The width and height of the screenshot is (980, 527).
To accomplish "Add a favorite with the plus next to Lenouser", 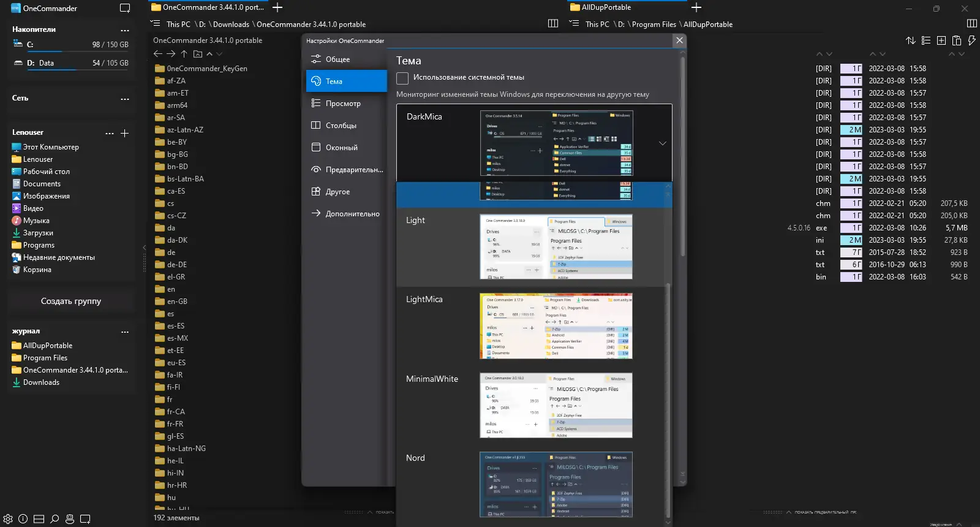I will 124,133.
